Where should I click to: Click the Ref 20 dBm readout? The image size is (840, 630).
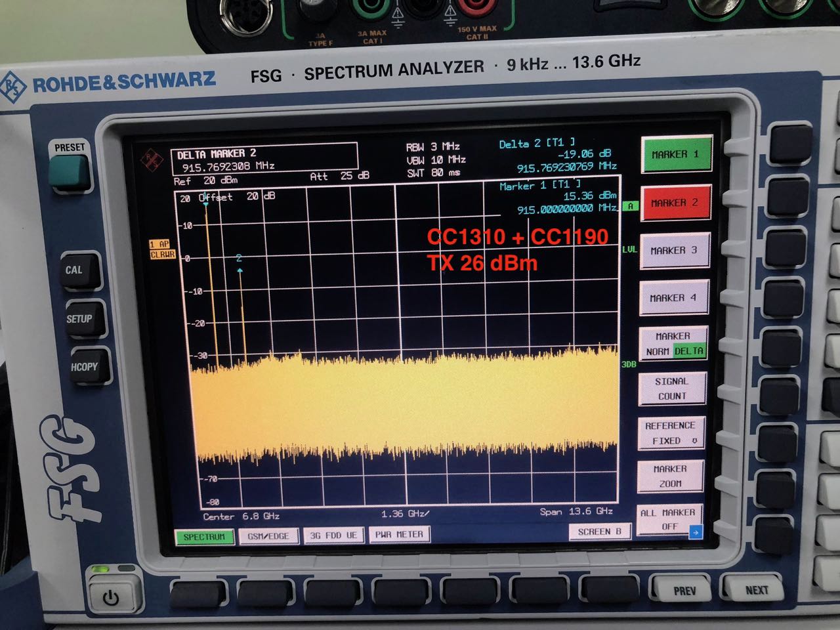click(x=206, y=180)
